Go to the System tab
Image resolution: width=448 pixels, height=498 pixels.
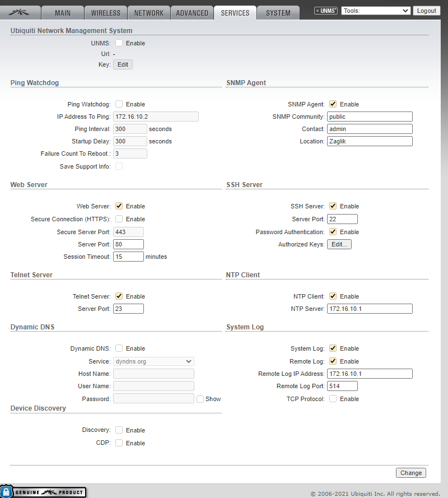278,13
